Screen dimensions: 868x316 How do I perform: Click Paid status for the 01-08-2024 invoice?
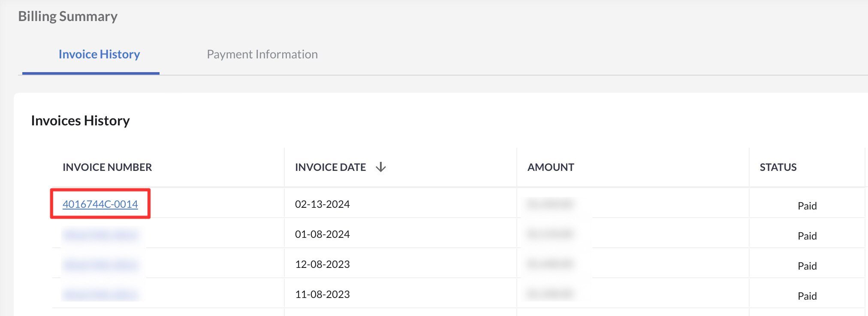tap(807, 236)
